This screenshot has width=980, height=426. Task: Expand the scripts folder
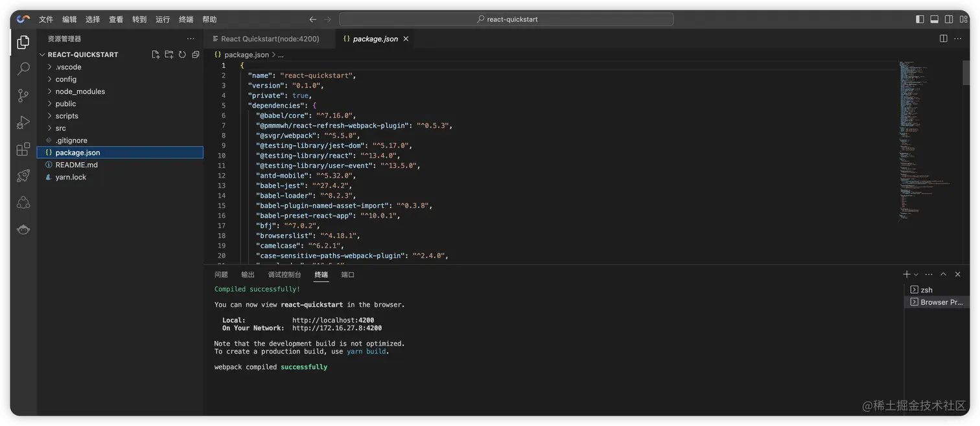tap(120, 116)
